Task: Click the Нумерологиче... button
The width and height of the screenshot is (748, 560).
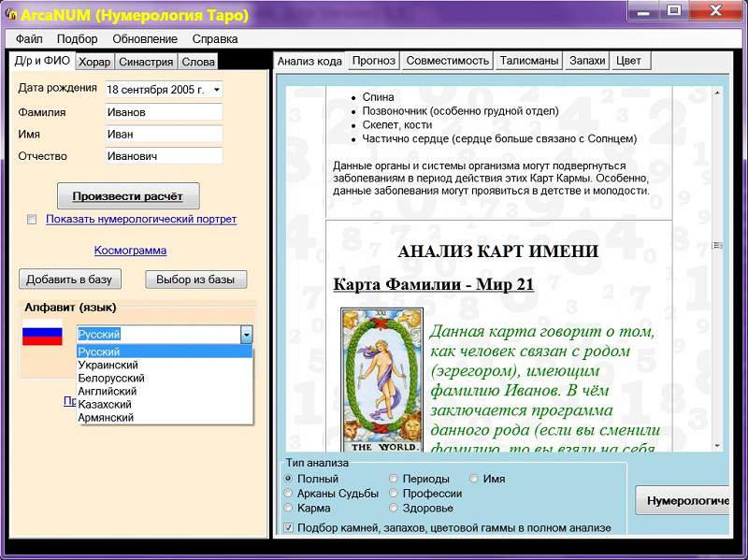Action: point(683,501)
